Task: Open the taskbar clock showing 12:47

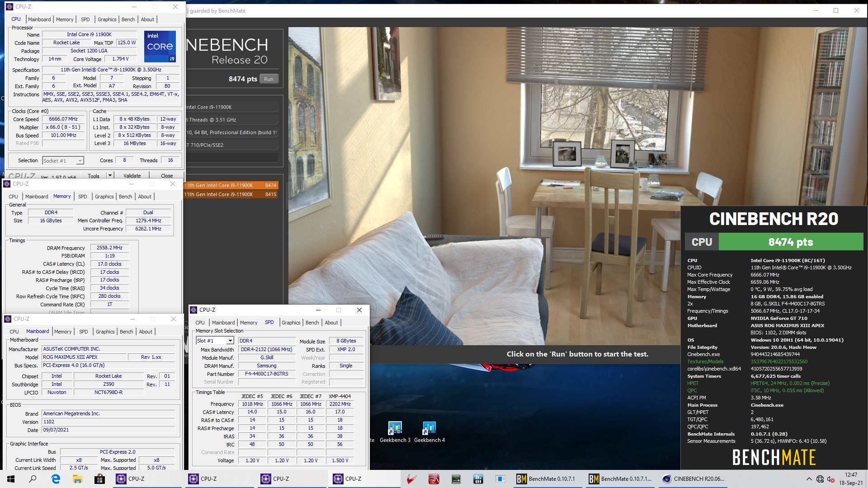Action: point(851,479)
